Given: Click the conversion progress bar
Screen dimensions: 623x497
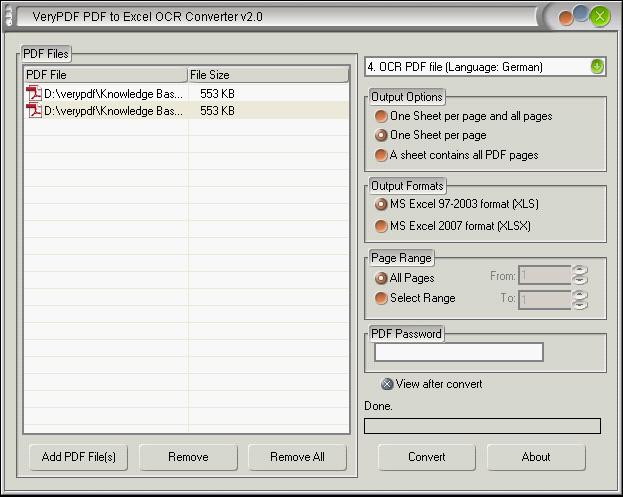Looking at the screenshot, I should click(482, 426).
